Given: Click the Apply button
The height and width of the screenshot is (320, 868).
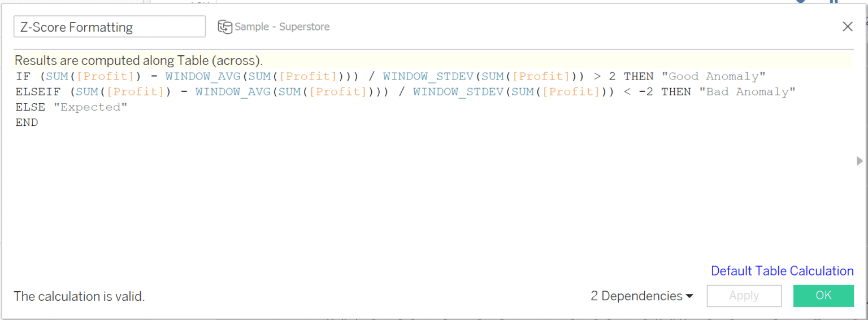Looking at the screenshot, I should pyautogui.click(x=744, y=296).
